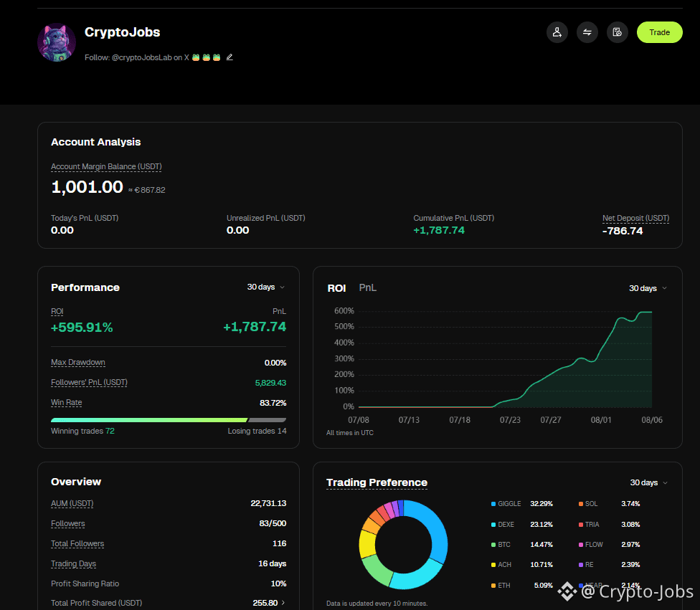Click the GIGGLE blue legend marker
Viewport: 700px width, 610px height.
click(x=493, y=504)
